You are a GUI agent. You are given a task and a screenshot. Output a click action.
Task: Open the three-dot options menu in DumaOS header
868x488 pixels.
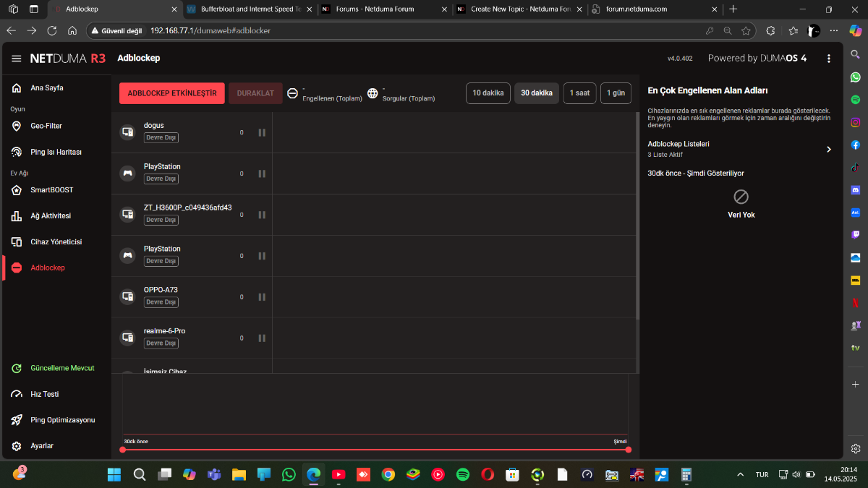[x=828, y=58]
